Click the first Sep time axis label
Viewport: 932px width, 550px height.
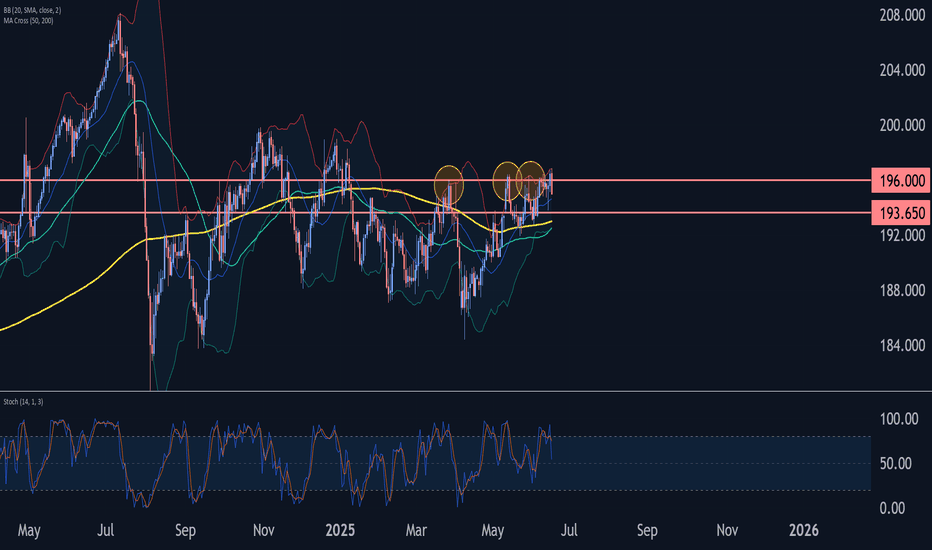185,530
